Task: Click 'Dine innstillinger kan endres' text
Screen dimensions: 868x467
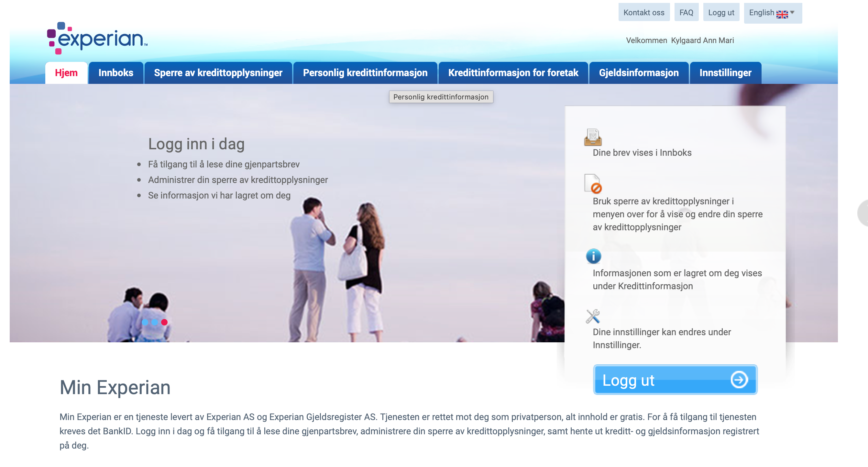Action: tap(662, 338)
